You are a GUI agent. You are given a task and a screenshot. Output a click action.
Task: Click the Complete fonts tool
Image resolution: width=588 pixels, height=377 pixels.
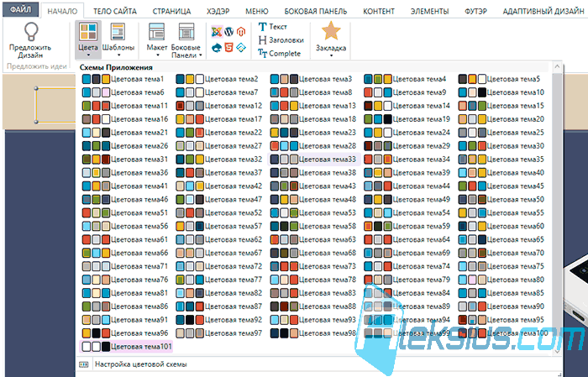(280, 54)
